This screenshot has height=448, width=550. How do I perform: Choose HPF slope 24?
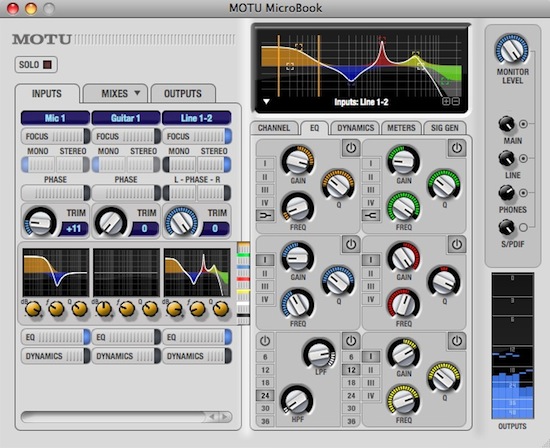(x=265, y=395)
